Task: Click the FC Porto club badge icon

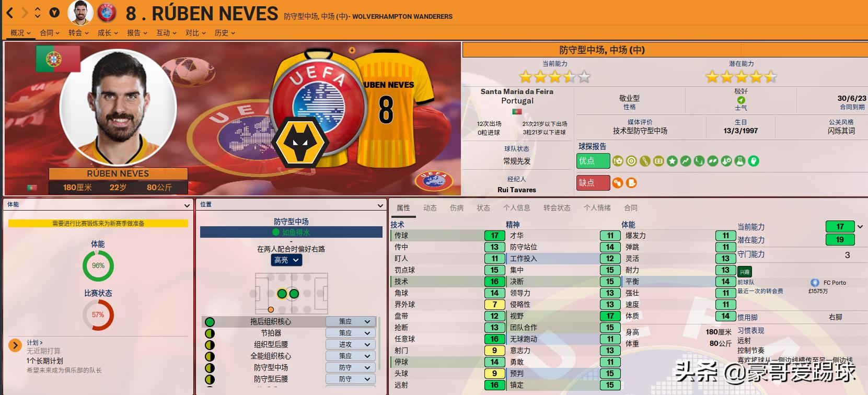Action: point(815,283)
